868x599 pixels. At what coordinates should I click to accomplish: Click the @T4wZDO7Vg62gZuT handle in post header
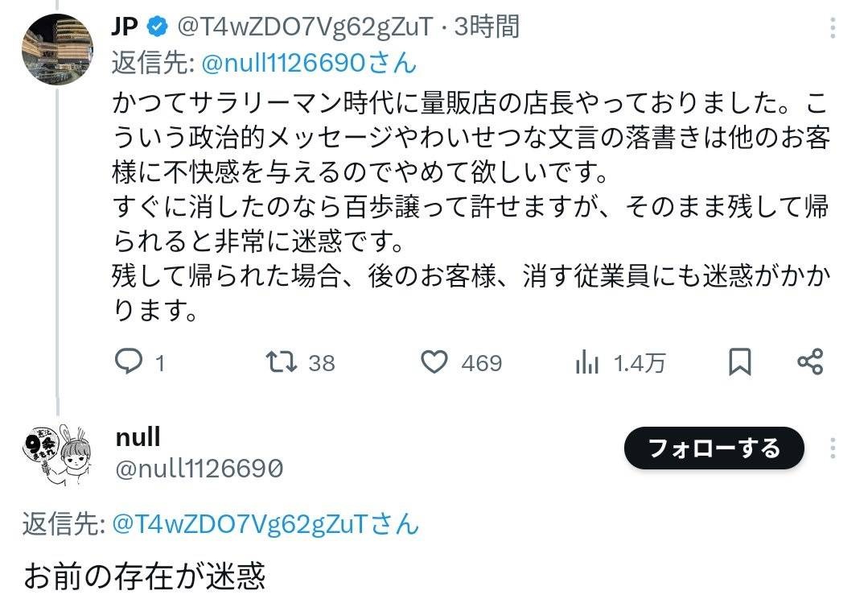pyautogui.click(x=305, y=27)
